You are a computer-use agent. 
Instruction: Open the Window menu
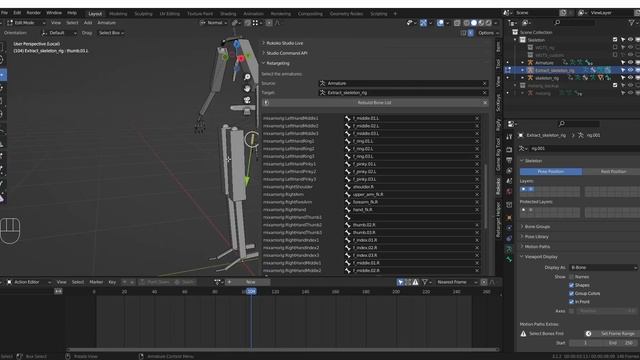point(54,13)
